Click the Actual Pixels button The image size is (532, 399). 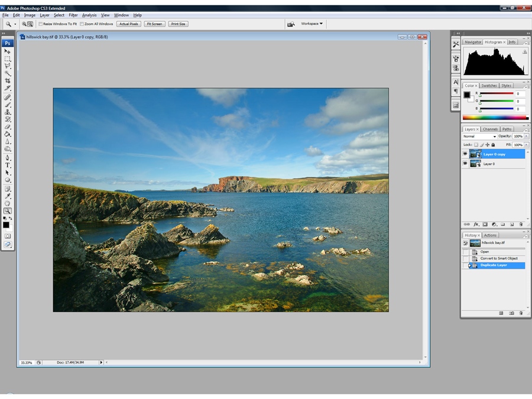128,24
